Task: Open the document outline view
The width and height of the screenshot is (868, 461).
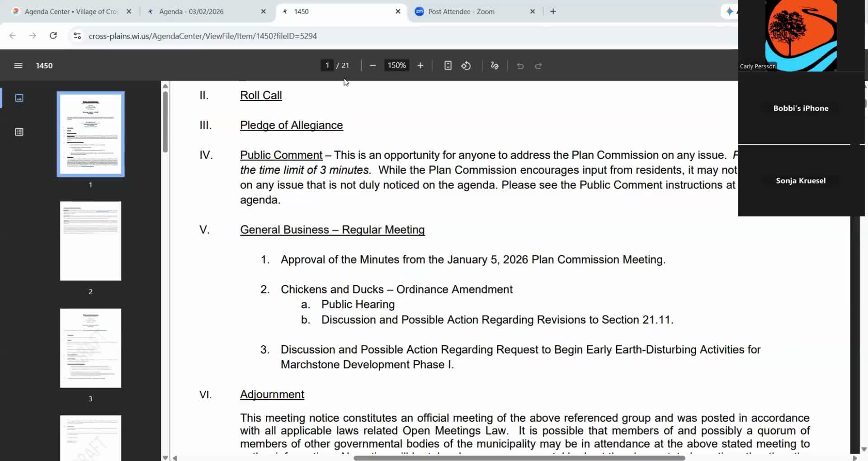Action: coord(19,132)
